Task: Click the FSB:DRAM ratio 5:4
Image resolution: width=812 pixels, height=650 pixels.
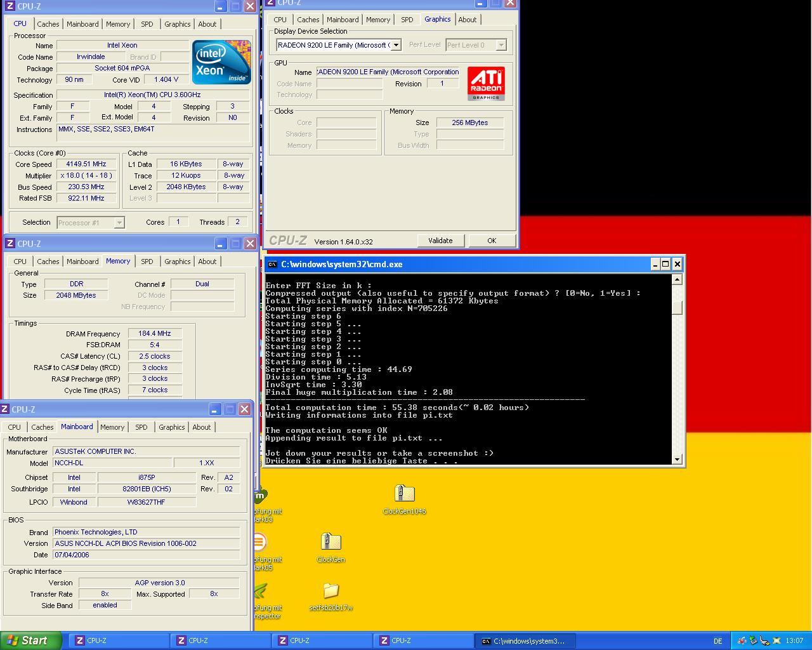Action: 155,345
